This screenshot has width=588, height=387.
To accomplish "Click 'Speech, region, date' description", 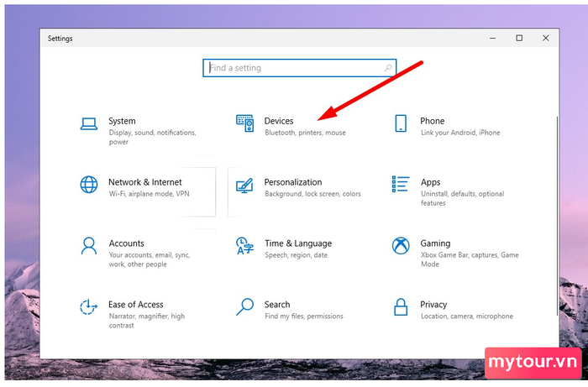I will pos(296,255).
